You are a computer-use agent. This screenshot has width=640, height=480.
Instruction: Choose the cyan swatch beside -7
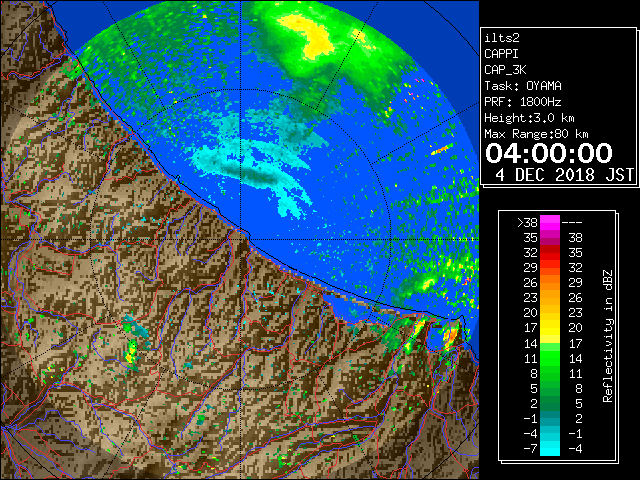point(550,448)
